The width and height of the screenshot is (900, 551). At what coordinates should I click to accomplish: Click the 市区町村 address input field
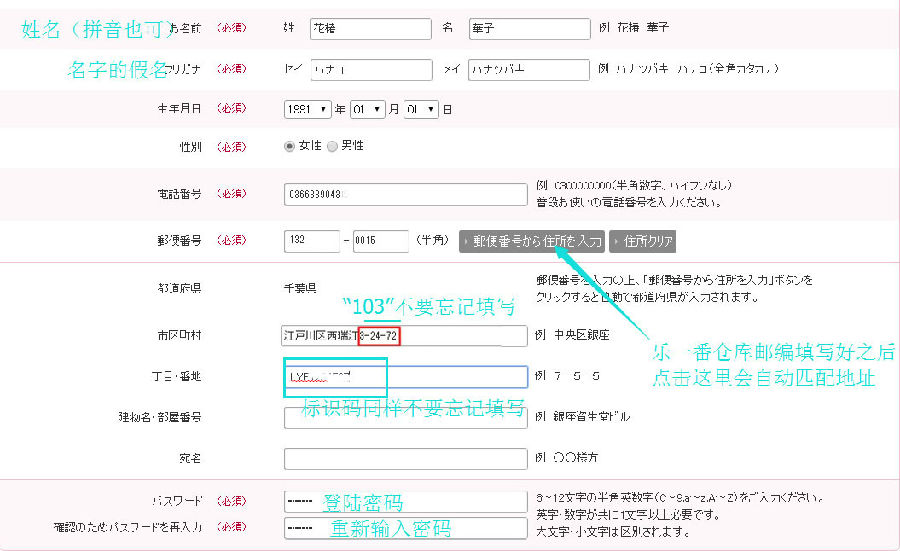tap(405, 336)
